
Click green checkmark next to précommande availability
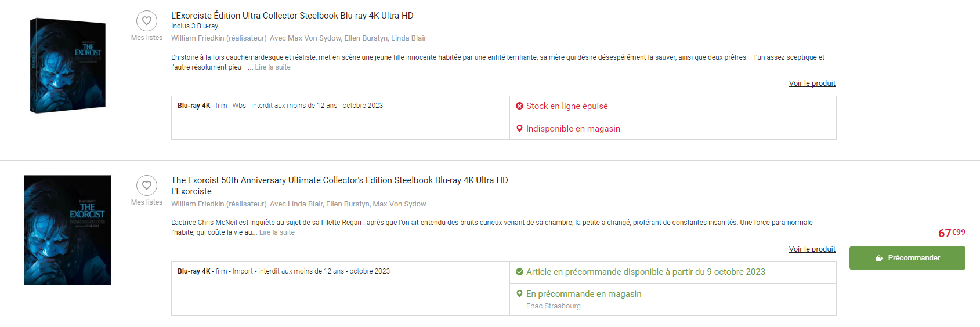519,272
